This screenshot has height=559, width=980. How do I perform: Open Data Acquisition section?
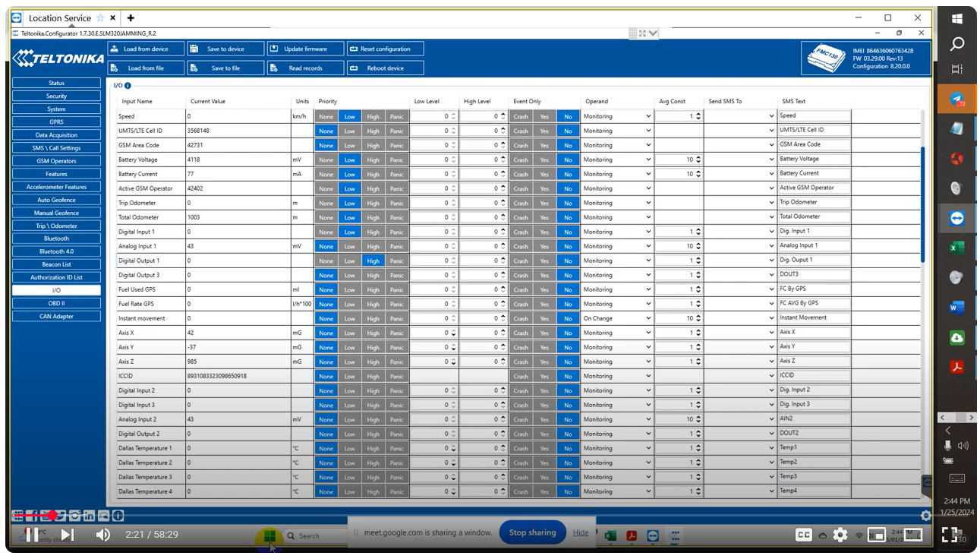coord(56,134)
